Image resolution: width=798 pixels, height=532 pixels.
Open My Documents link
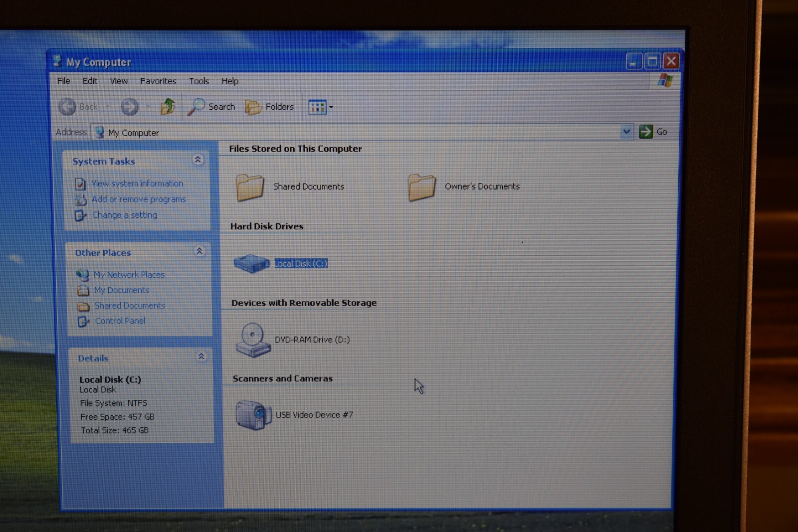coord(122,290)
